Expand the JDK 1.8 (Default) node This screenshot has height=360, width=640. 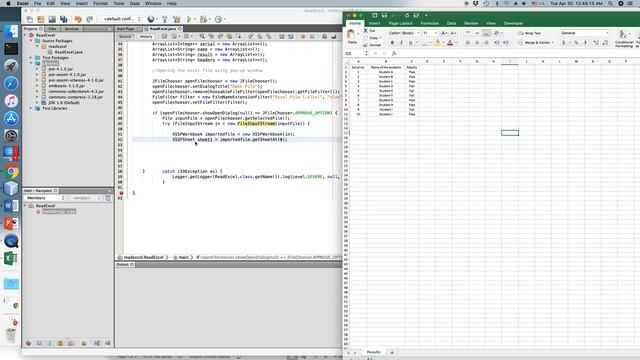tap(37, 103)
